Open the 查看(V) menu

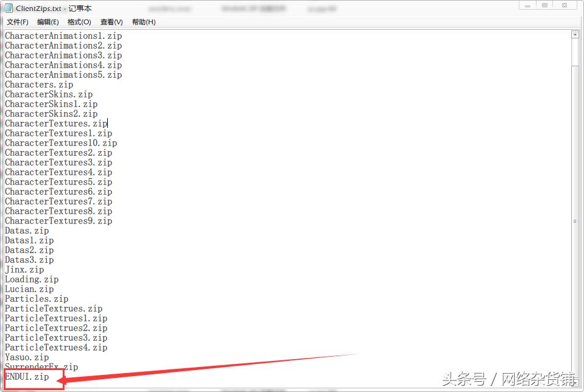111,22
